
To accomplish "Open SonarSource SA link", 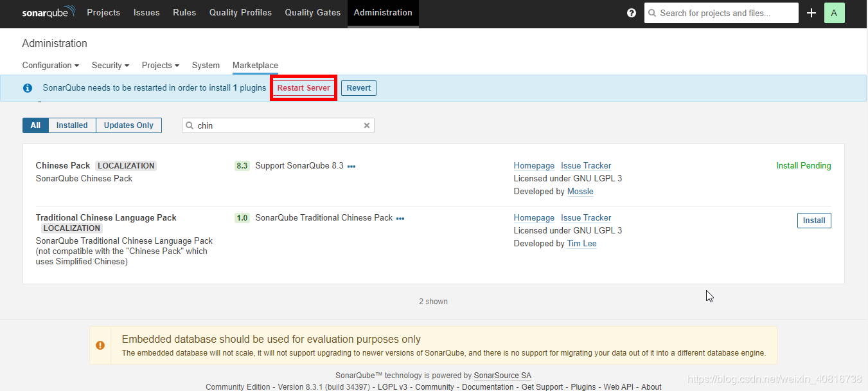I will click(502, 376).
